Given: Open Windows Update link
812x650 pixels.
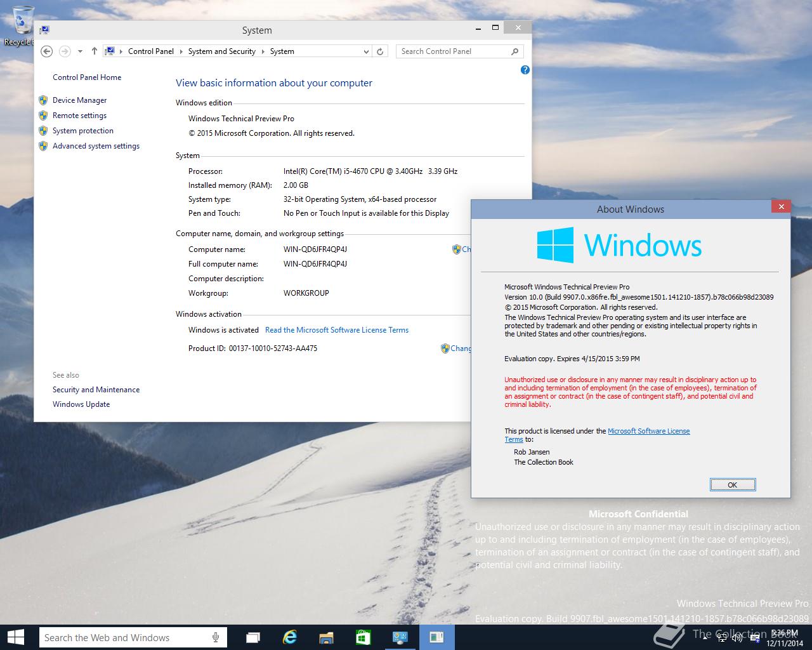Looking at the screenshot, I should pyautogui.click(x=81, y=404).
